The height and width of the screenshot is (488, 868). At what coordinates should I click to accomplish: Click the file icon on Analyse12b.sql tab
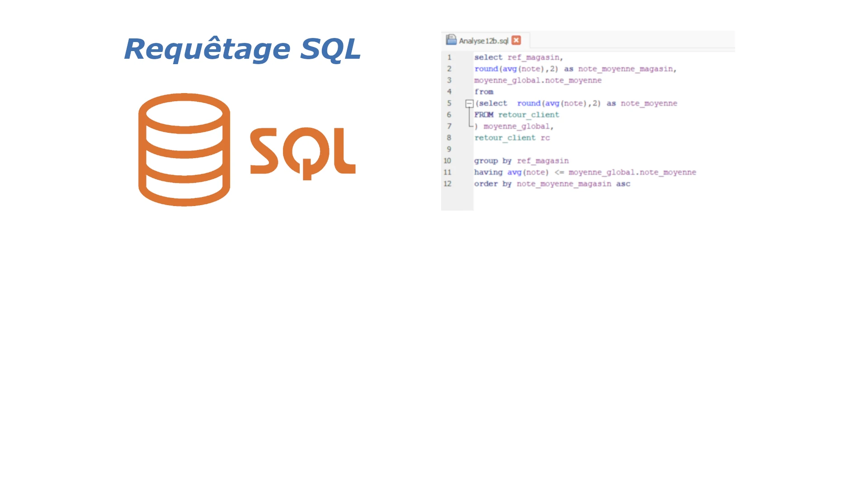(x=451, y=40)
